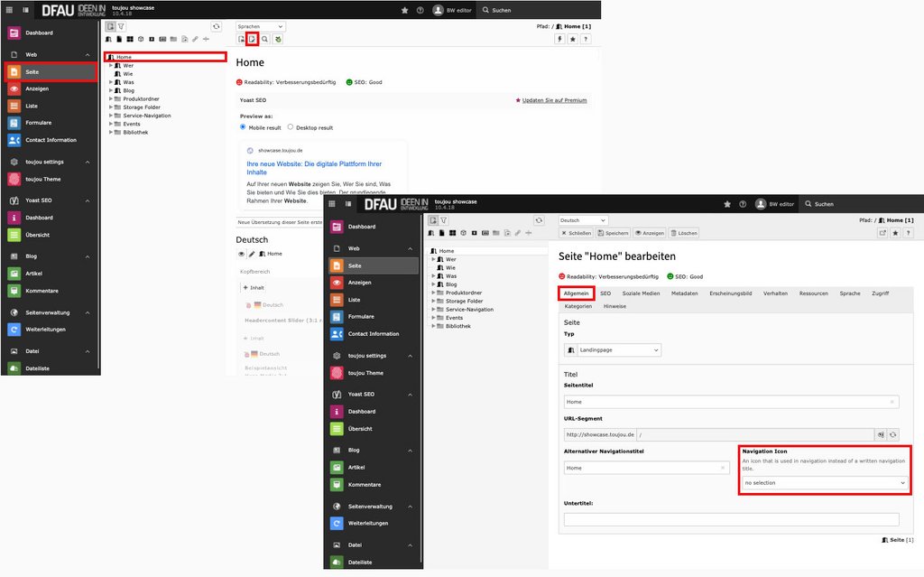The image size is (924, 577).
Task: Switch to the Erscheinungsbild tab
Action: point(730,293)
